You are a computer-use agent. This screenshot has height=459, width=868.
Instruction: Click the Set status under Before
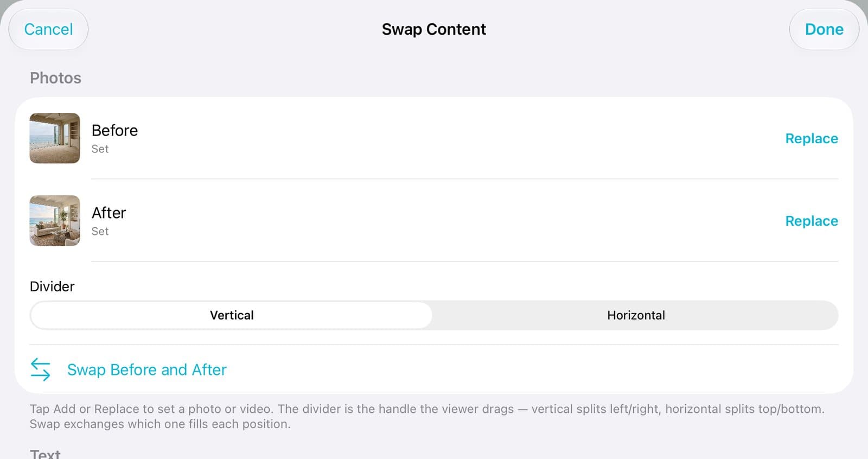coord(100,149)
